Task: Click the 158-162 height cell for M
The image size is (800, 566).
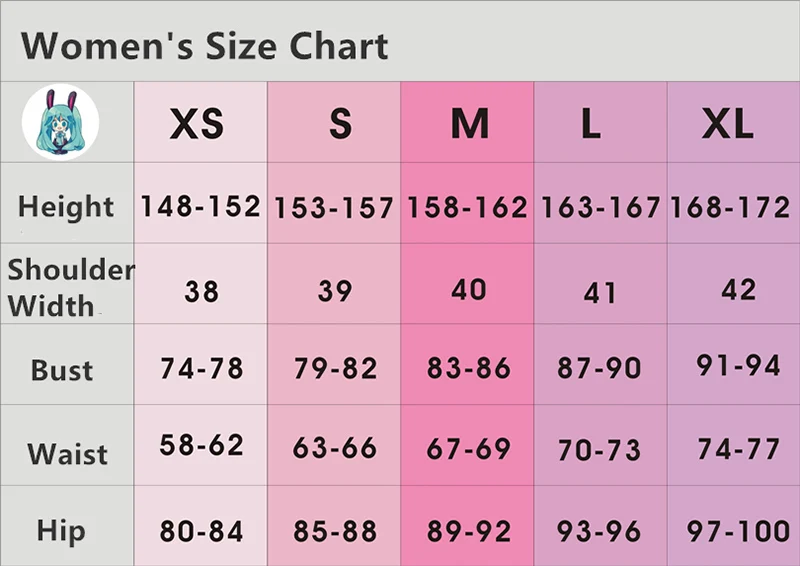Action: (467, 207)
